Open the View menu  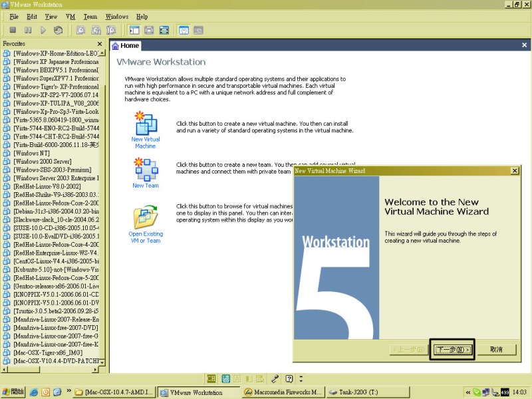pos(51,17)
